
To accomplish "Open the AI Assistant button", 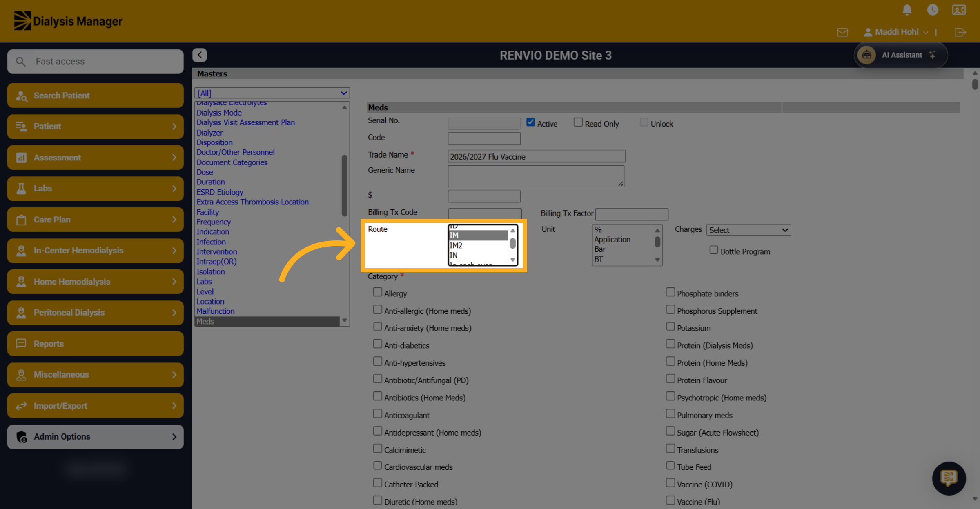I will click(901, 55).
